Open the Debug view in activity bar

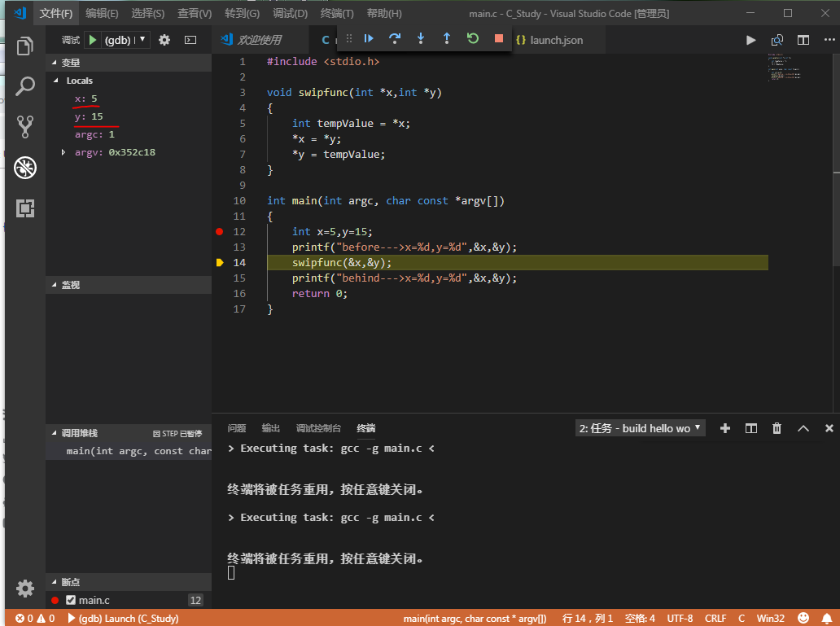[x=24, y=168]
